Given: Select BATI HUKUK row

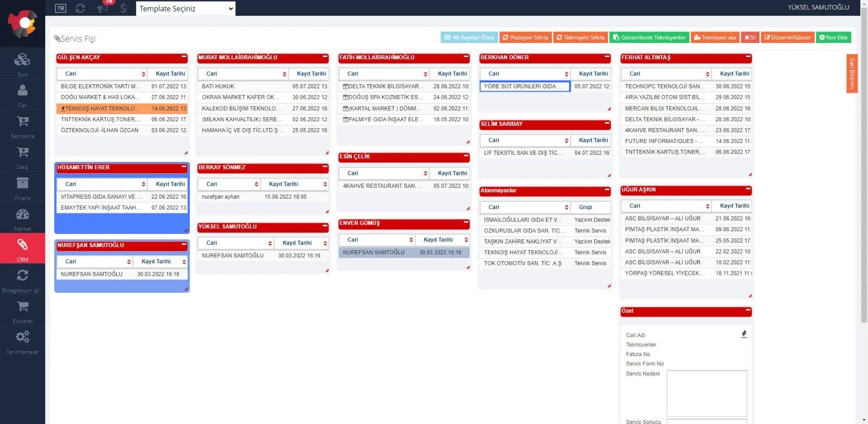Looking at the screenshot, I should pyautogui.click(x=263, y=86).
